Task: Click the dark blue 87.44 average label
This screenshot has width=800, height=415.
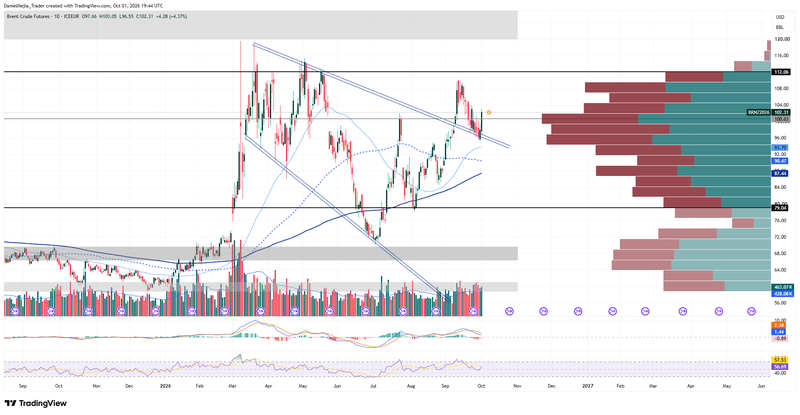Action: tap(780, 174)
